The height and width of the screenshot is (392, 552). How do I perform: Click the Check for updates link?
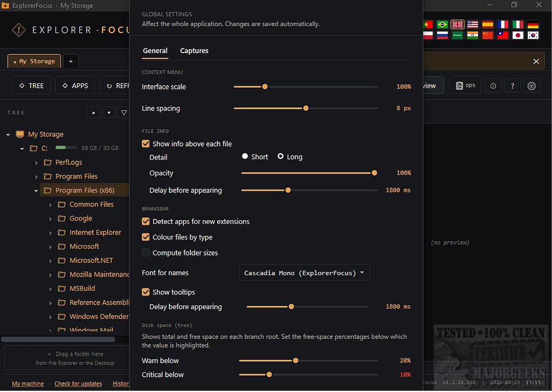(x=78, y=384)
